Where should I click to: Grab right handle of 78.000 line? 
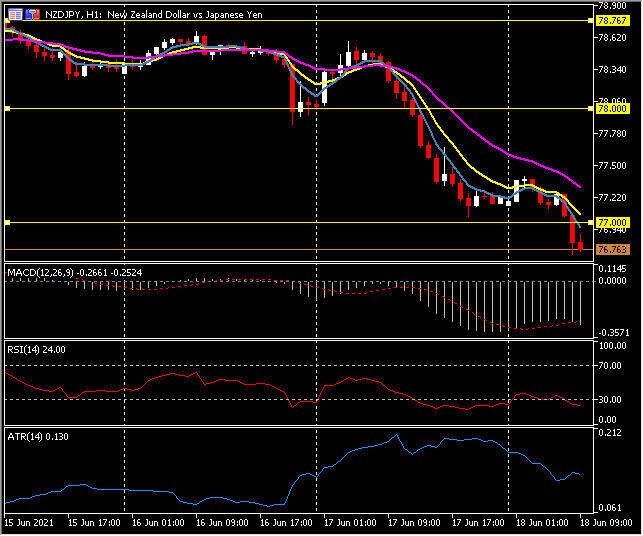point(590,109)
